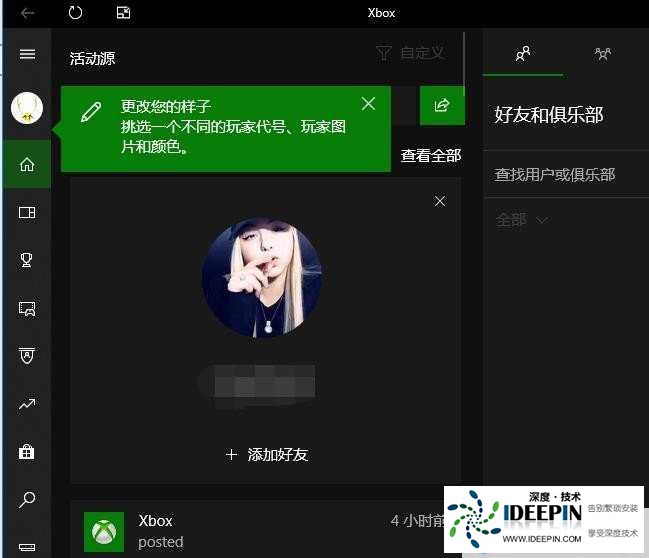Open Achievements trophy icon
The image size is (649, 558).
[26, 260]
